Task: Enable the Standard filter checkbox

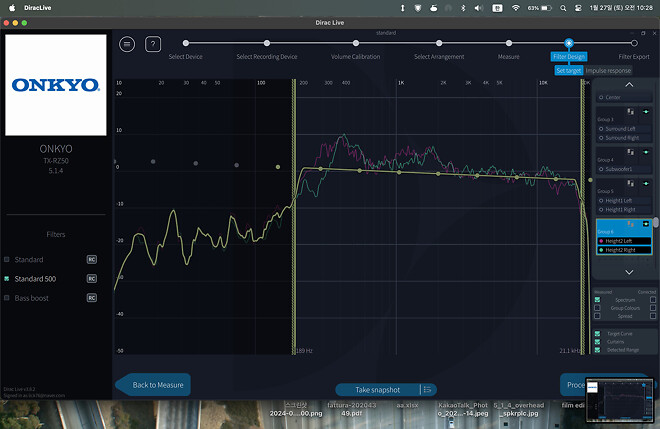Action: [x=6, y=259]
